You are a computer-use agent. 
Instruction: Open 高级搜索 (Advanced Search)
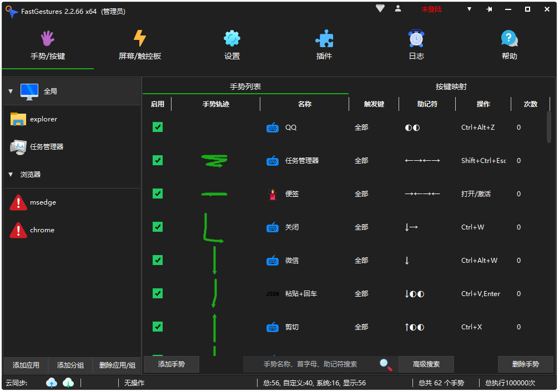(426, 364)
